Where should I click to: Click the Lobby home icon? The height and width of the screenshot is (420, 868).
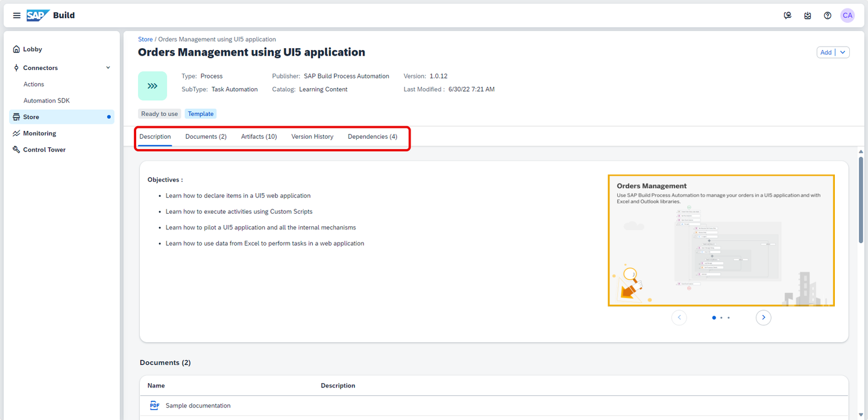16,49
